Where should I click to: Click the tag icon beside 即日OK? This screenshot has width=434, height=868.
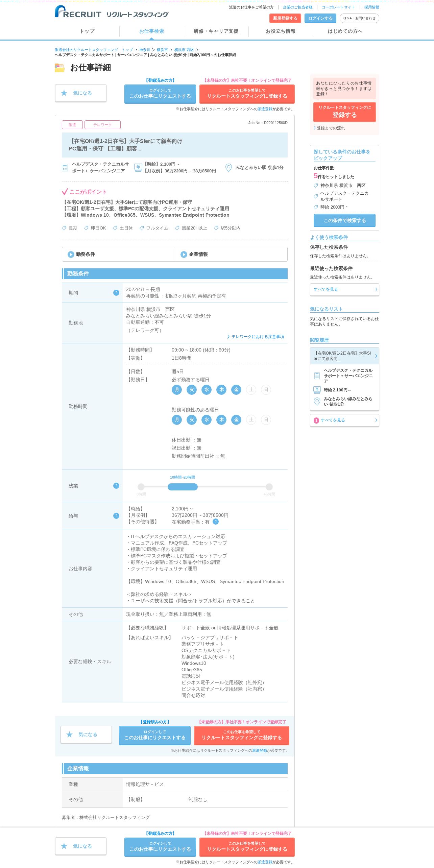pyautogui.click(x=86, y=228)
